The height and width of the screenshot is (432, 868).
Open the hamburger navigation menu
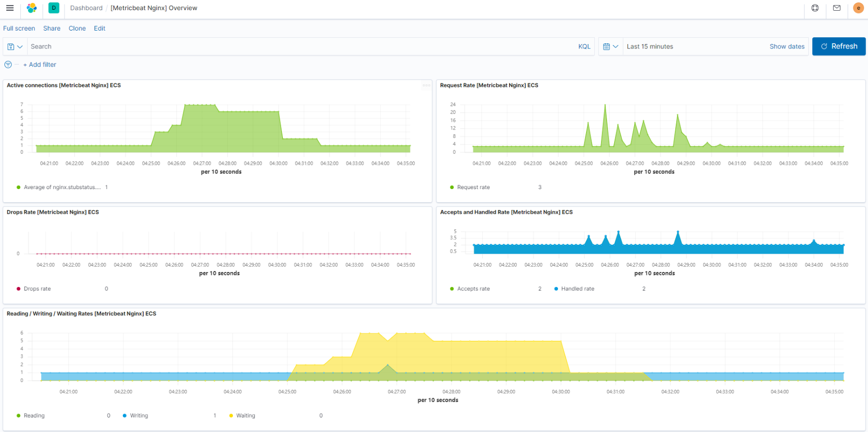pos(10,8)
